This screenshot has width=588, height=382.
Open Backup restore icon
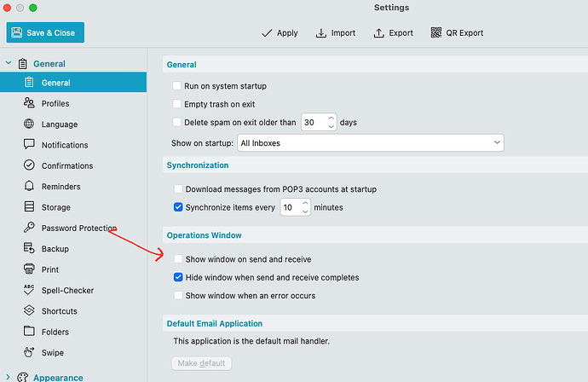tap(29, 248)
